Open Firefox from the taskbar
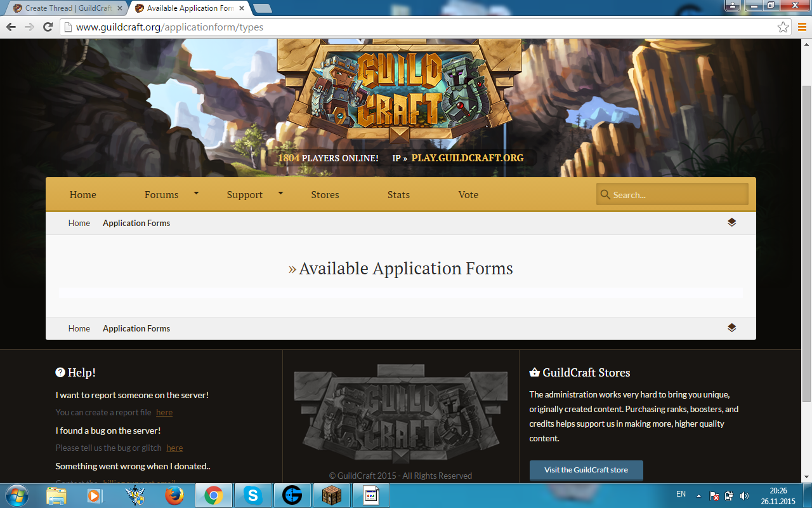Screen dimensions: 812x508 pyautogui.click(x=174, y=495)
